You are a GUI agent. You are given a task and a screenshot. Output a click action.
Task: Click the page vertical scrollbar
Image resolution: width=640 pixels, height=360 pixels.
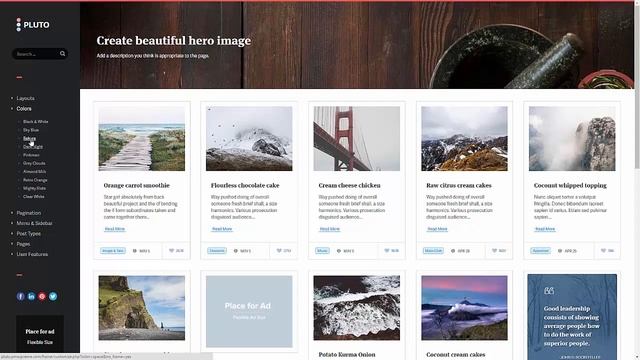(637, 86)
